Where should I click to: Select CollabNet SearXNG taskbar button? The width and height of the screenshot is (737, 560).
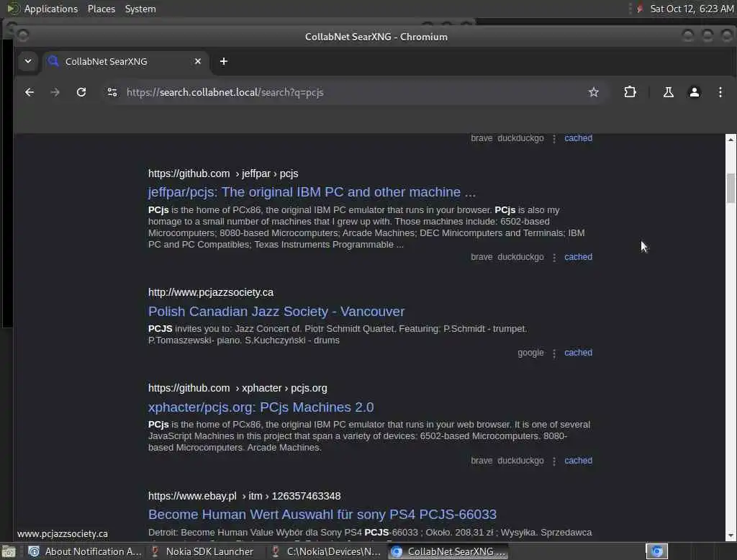448,551
